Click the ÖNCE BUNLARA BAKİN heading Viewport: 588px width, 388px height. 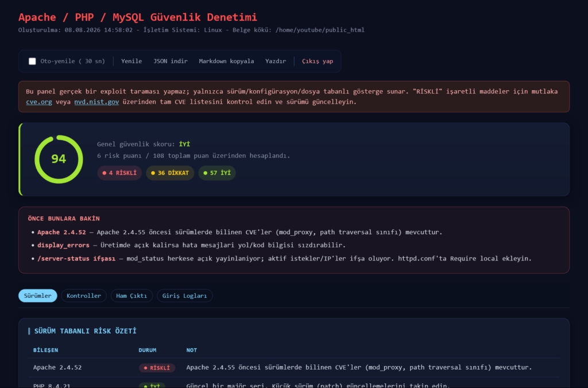64,218
